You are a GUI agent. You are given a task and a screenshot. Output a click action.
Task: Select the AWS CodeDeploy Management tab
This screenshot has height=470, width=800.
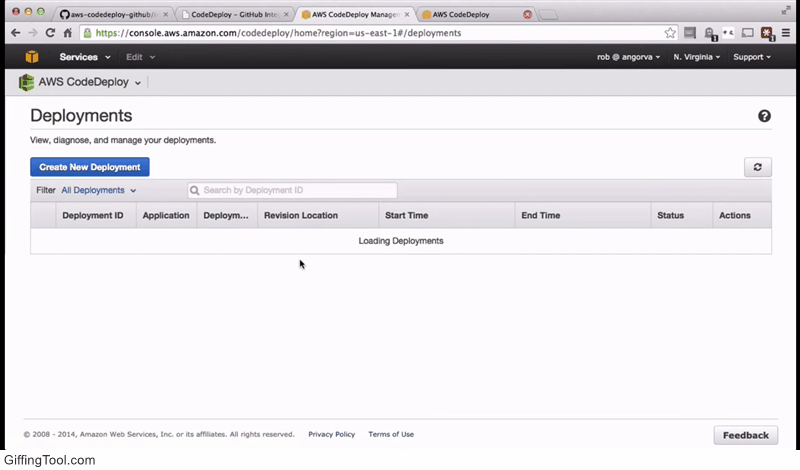[354, 14]
